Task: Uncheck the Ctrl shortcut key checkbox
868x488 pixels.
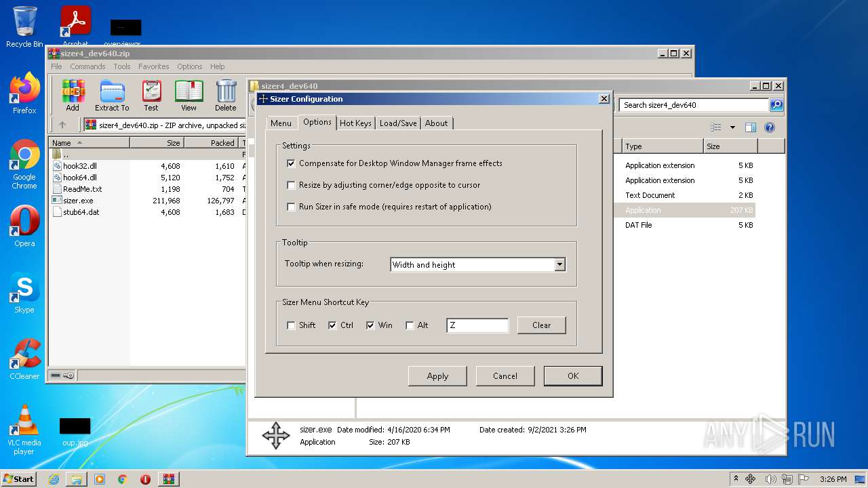Action: tap(332, 325)
